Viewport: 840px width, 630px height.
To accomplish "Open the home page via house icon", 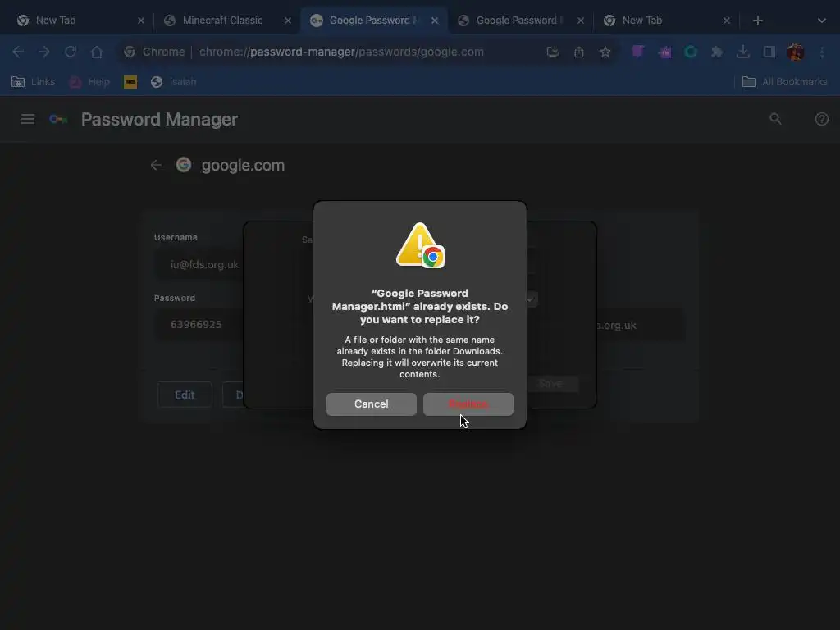I will [x=97, y=52].
